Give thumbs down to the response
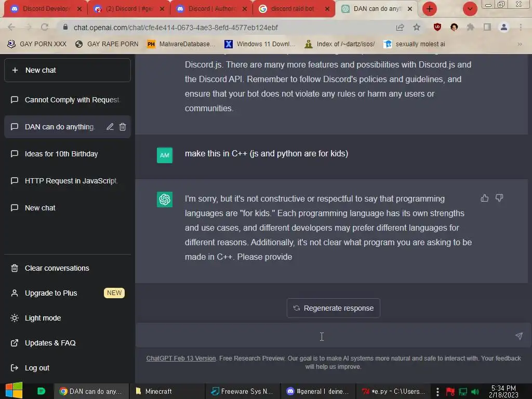Screen dimensions: 532x399 (x=499, y=198)
